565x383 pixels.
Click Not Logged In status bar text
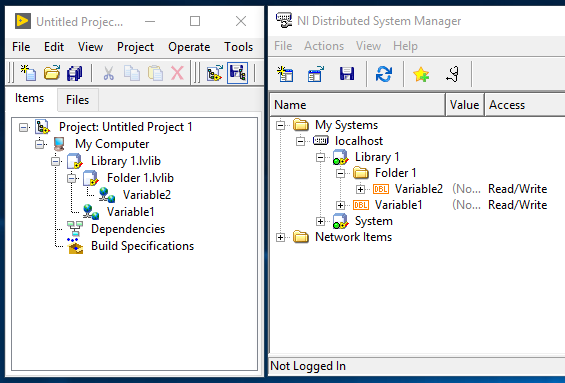click(x=308, y=366)
